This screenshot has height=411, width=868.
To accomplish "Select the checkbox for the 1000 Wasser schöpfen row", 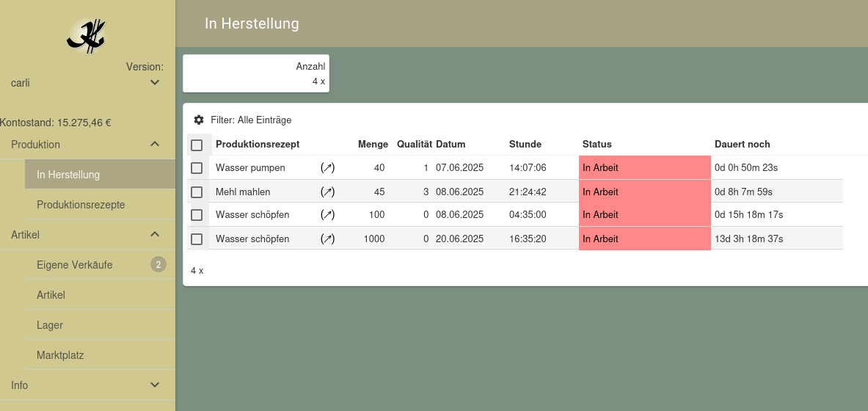I will [197, 239].
